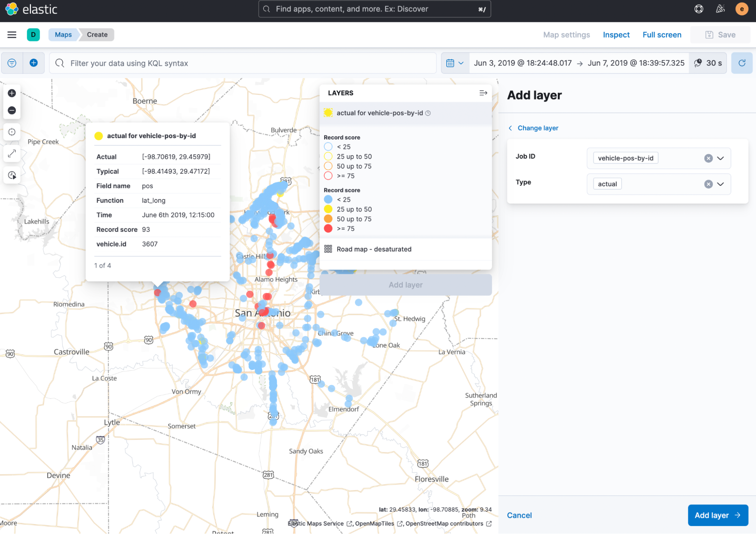Click the auto-refresh interval clock icon
Screen dimensions: 756x534
click(699, 62)
